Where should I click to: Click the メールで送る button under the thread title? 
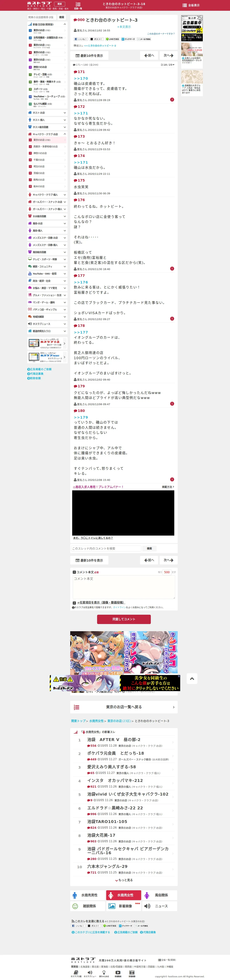coord(144,39)
